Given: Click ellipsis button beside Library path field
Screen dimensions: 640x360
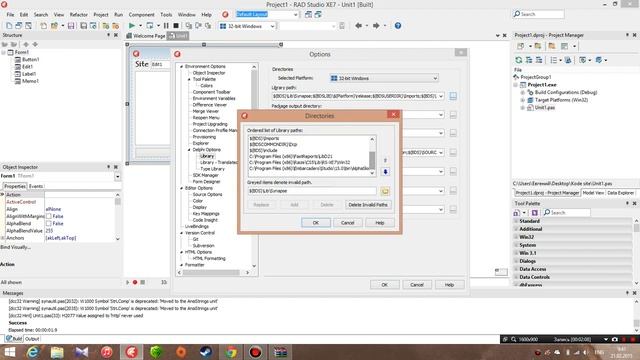Looking at the screenshot, I should tap(453, 96).
